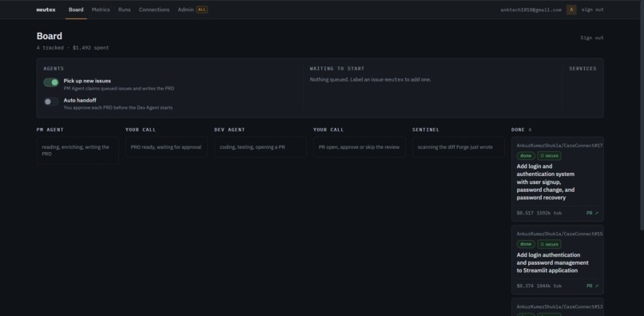This screenshot has height=316, width=644.
Task: Open the Runs tab
Action: click(x=125, y=10)
